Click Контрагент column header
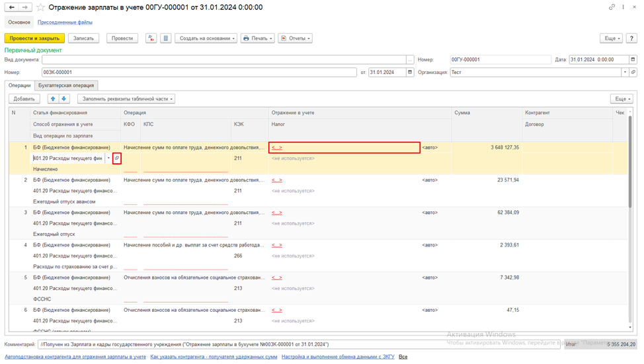Viewport: 644px width, 364px height. [567, 112]
